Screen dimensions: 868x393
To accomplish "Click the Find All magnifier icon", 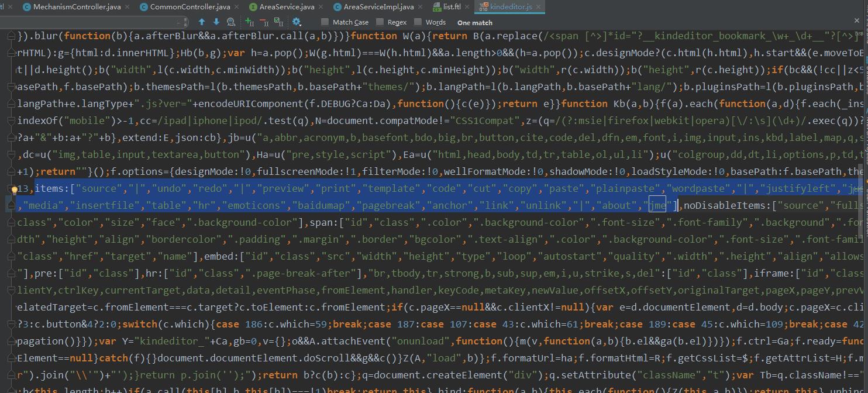I will pos(230,22).
